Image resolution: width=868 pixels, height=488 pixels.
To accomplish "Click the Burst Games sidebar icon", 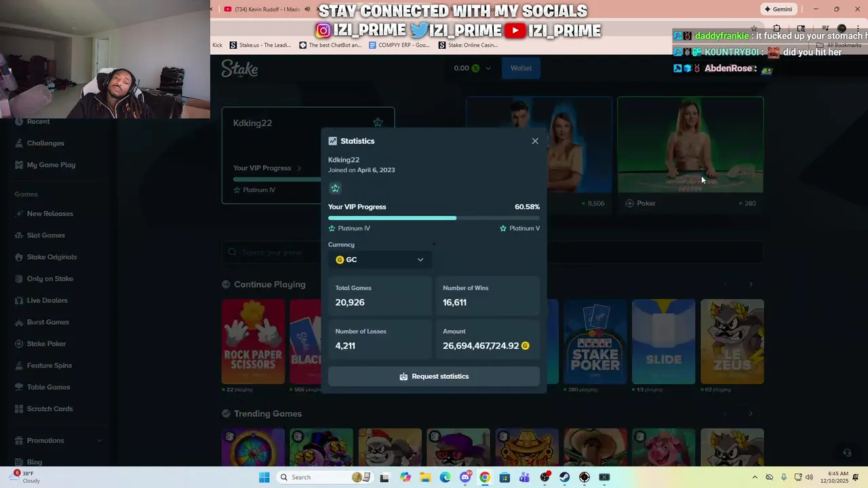I will (19, 322).
